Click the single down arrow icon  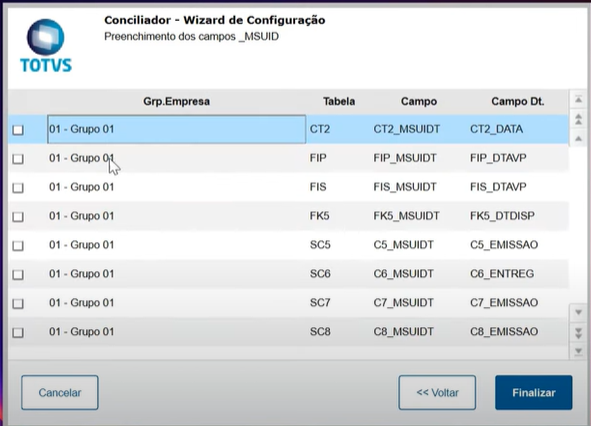pos(578,313)
